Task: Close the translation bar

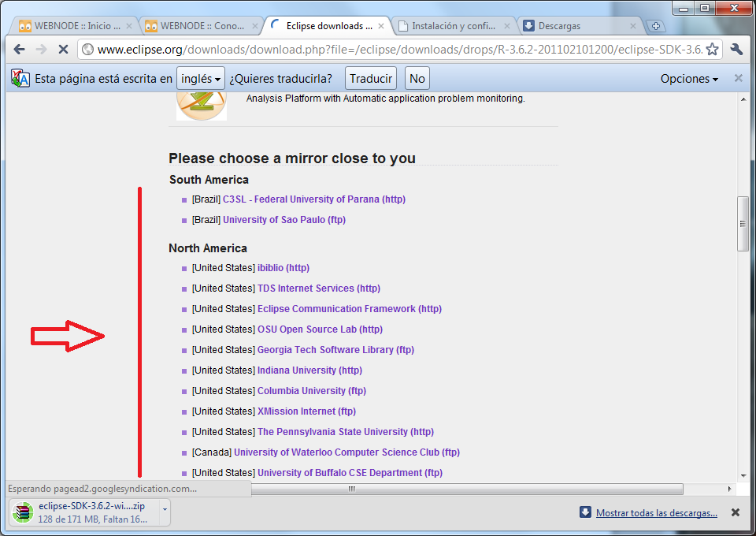Action: (738, 78)
